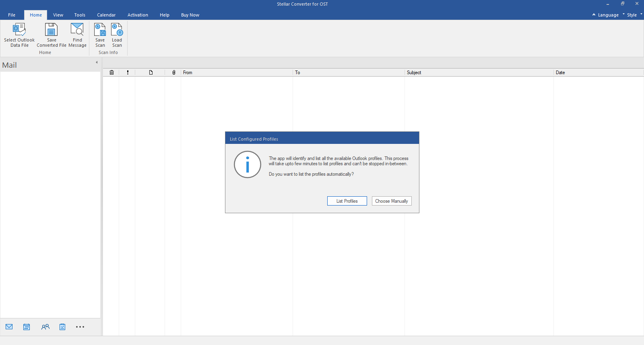This screenshot has height=345, width=644.
Task: Click the Choose Manually button
Action: tap(391, 201)
